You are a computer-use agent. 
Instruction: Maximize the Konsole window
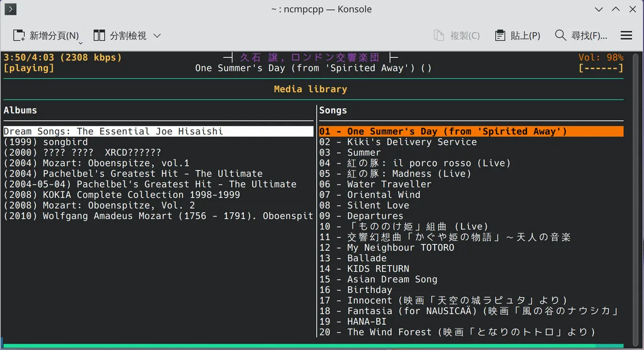click(x=616, y=9)
